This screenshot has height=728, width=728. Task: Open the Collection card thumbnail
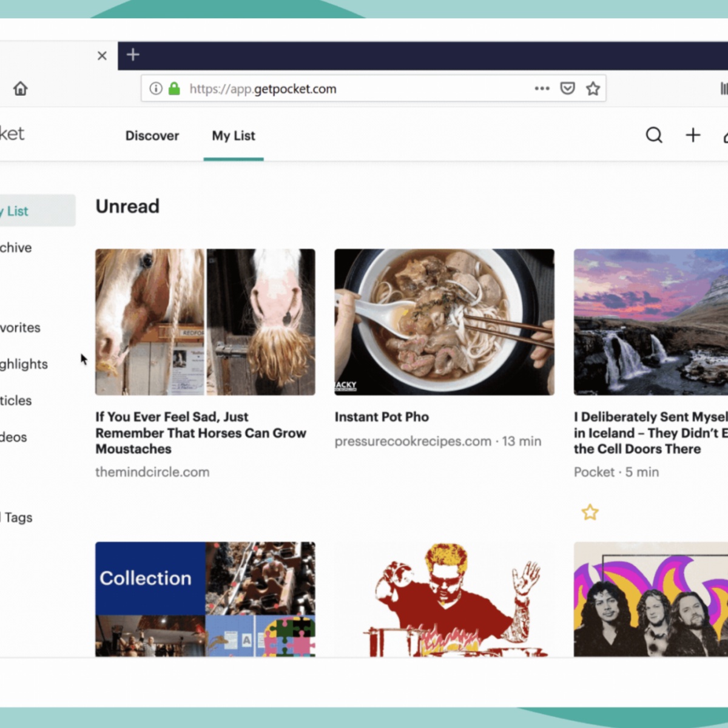point(205,599)
